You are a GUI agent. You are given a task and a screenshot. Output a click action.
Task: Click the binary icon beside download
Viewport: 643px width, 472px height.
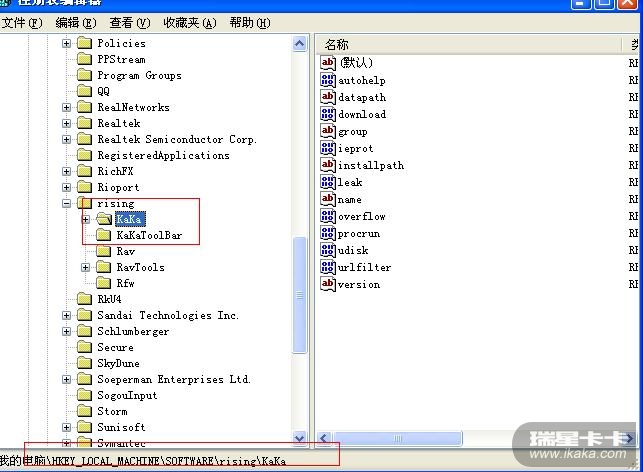(x=328, y=114)
